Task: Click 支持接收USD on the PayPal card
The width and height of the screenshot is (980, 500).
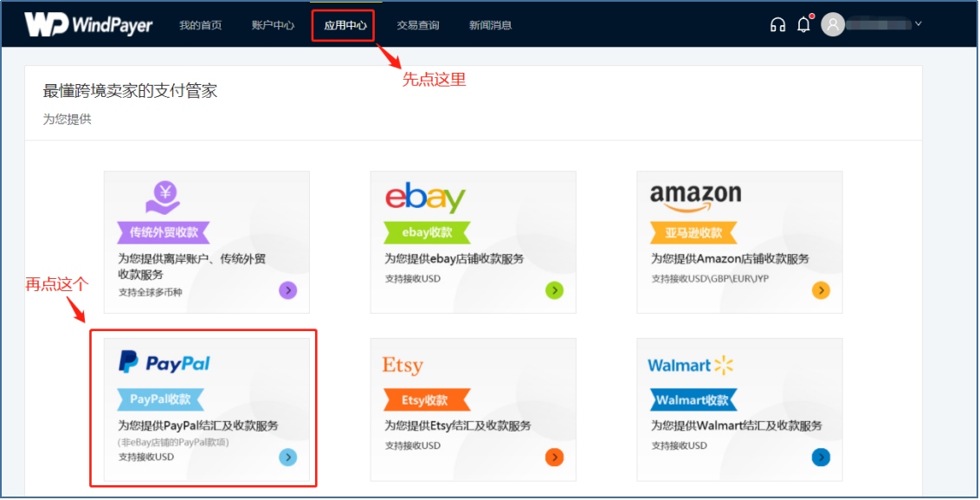Action: point(146,457)
